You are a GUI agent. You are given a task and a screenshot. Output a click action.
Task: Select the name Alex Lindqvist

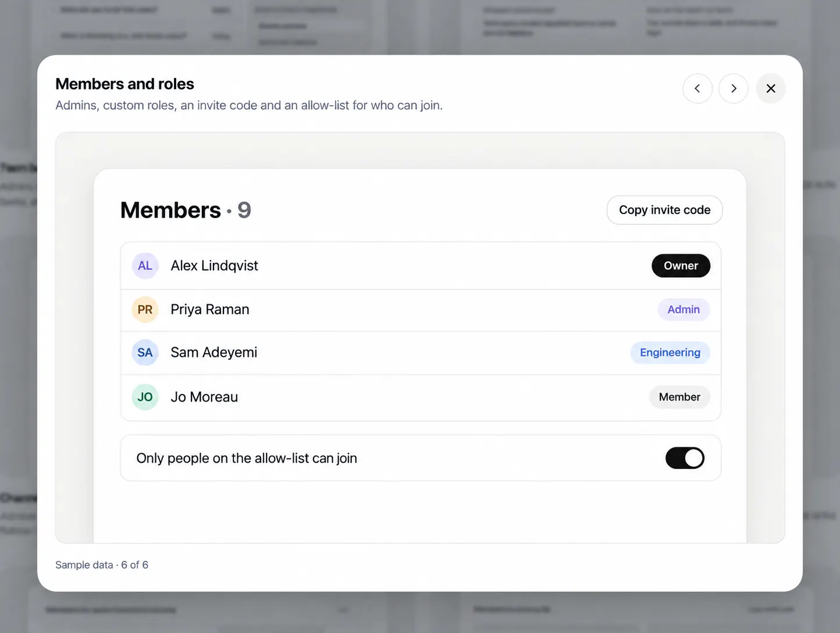coord(214,266)
